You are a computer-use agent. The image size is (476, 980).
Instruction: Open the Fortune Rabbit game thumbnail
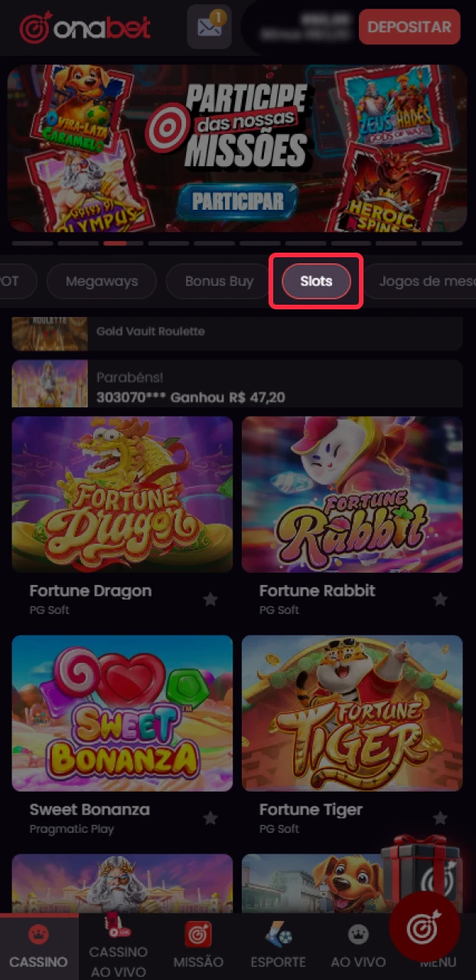tap(351, 495)
